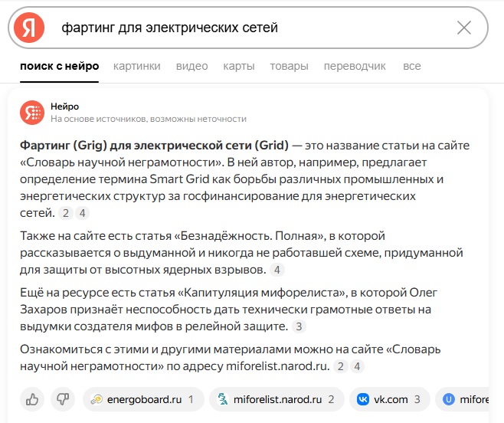Open the miforelist.narod.ru source chip
The height and width of the screenshot is (423, 504).
pos(277,399)
